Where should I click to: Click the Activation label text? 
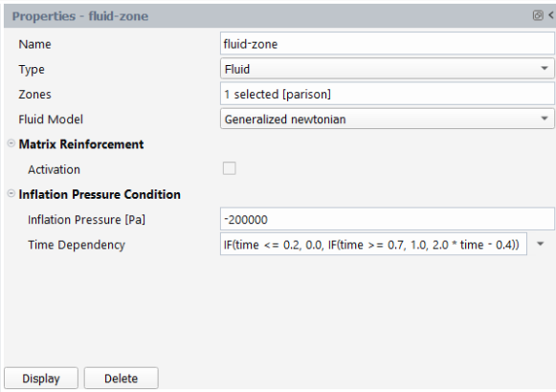click(54, 169)
